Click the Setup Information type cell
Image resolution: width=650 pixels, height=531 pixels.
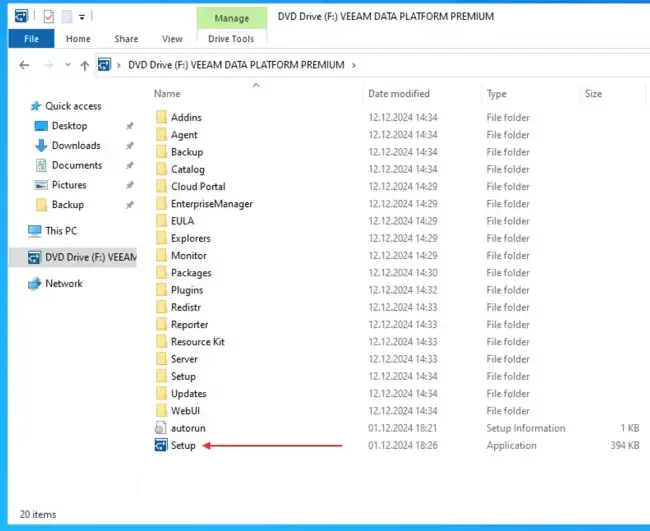pos(526,428)
